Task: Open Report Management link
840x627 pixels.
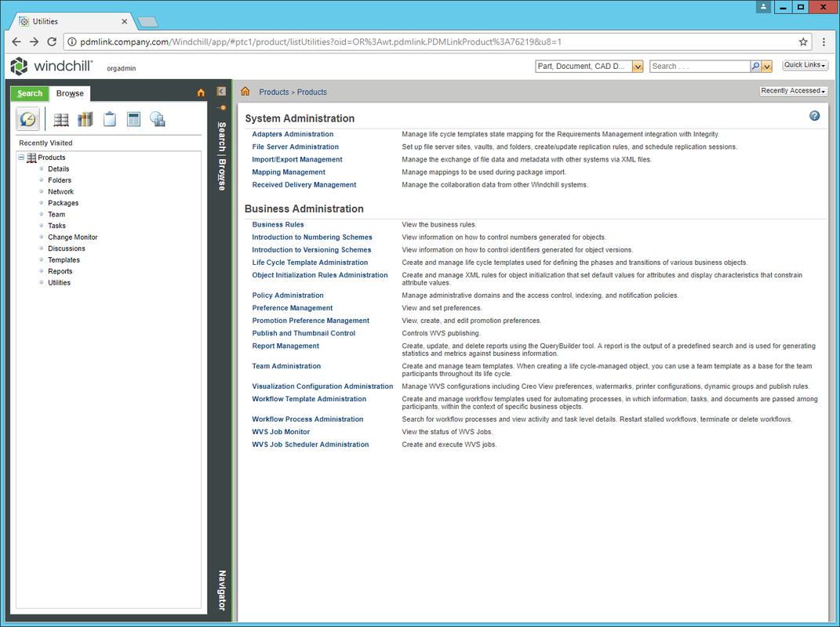Action: [x=285, y=346]
